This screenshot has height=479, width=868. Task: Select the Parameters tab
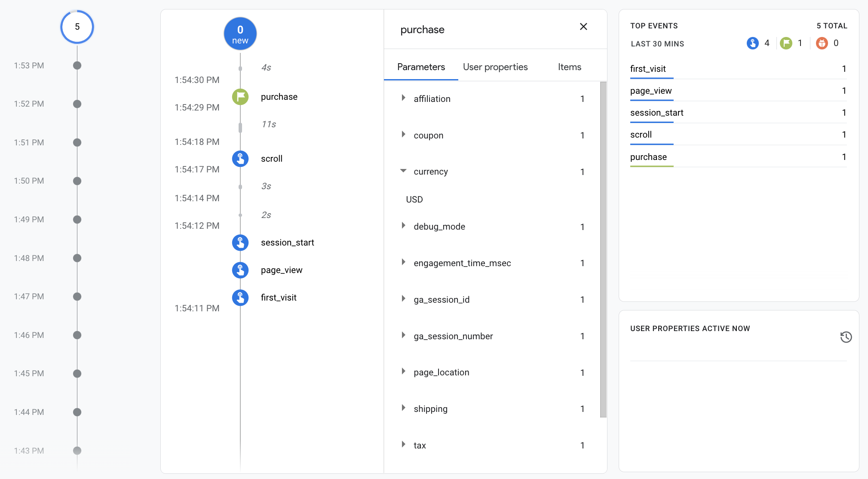point(421,67)
